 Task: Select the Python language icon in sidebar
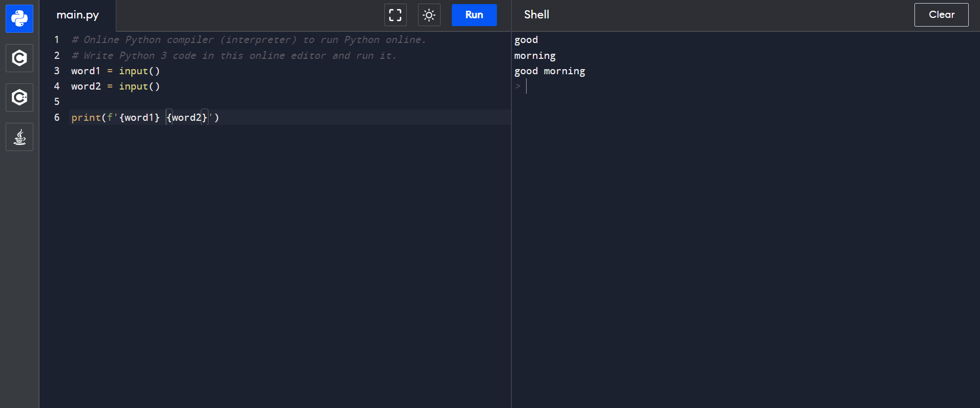click(x=19, y=19)
